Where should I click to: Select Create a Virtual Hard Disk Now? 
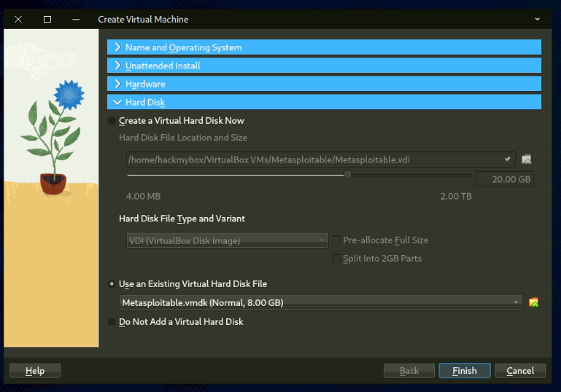[x=112, y=121]
